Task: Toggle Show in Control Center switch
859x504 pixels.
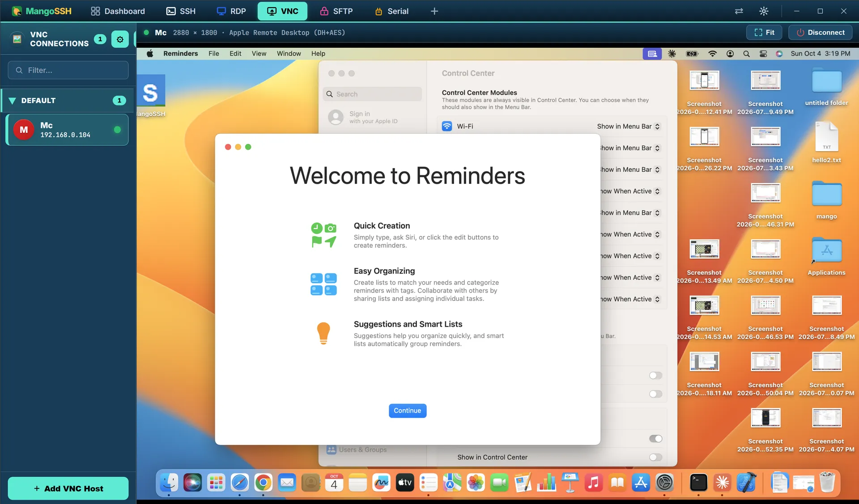Action: [x=655, y=457]
